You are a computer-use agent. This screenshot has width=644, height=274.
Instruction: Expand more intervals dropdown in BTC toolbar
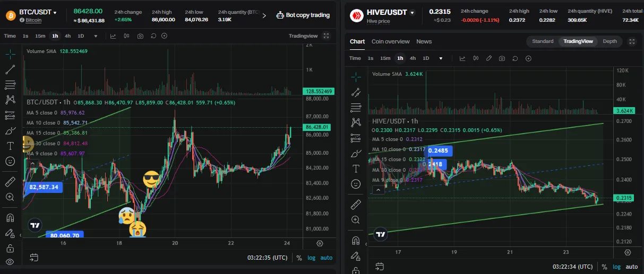tap(96, 36)
